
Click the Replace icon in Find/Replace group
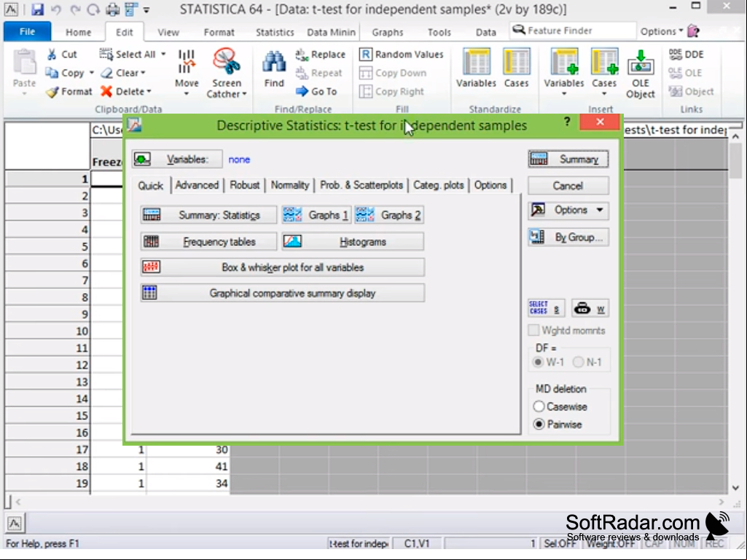[302, 55]
